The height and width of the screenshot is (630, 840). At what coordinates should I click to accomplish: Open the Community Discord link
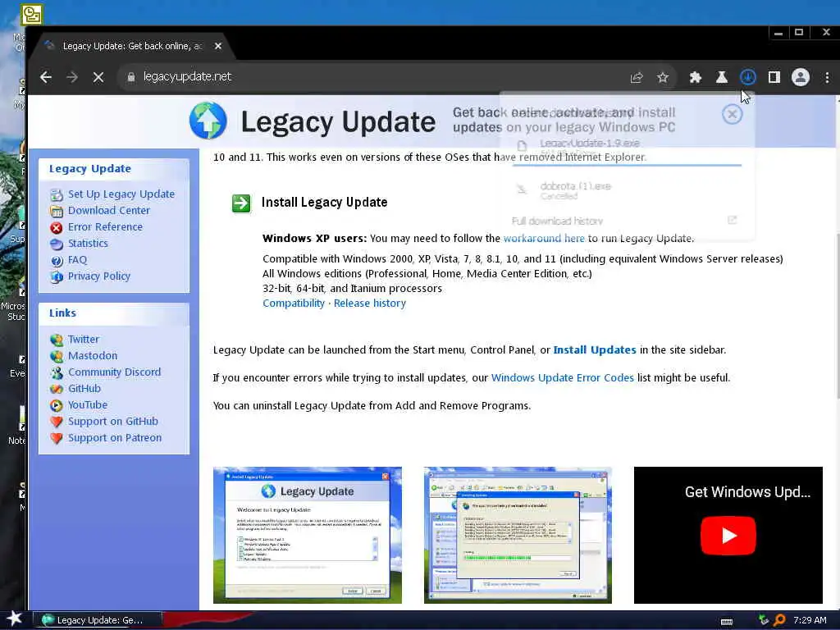[114, 372]
